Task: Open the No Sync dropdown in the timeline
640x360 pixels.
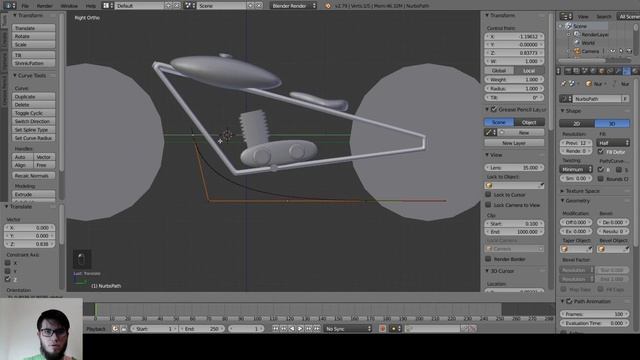Action: click(348, 329)
